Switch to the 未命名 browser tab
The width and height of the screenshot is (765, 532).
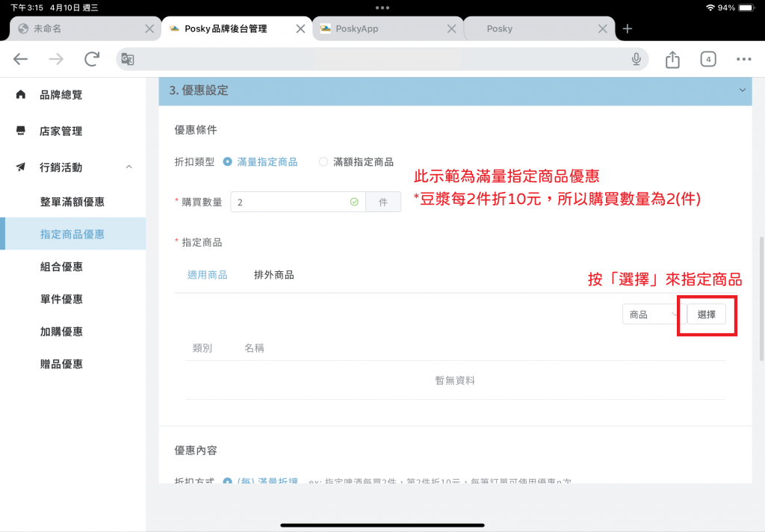tap(85, 29)
